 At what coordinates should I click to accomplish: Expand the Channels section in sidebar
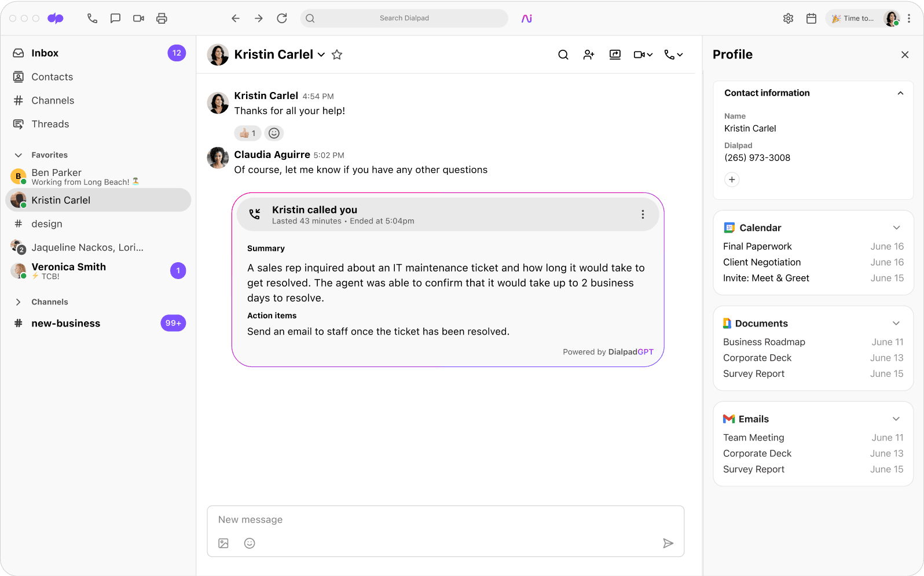pyautogui.click(x=19, y=302)
